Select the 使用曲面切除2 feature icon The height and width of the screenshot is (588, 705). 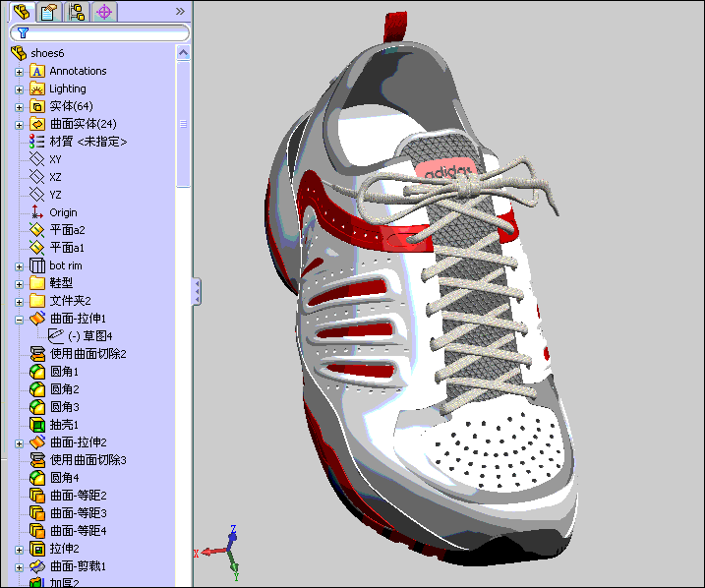(x=36, y=354)
